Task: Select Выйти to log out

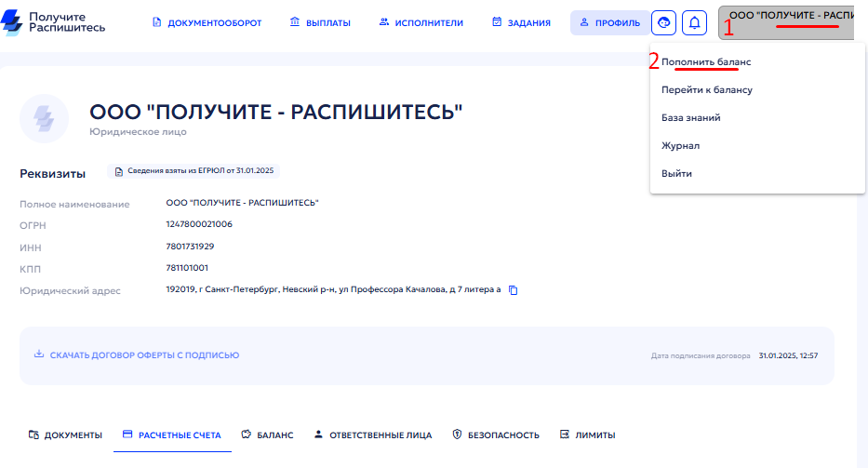Action: coord(676,173)
